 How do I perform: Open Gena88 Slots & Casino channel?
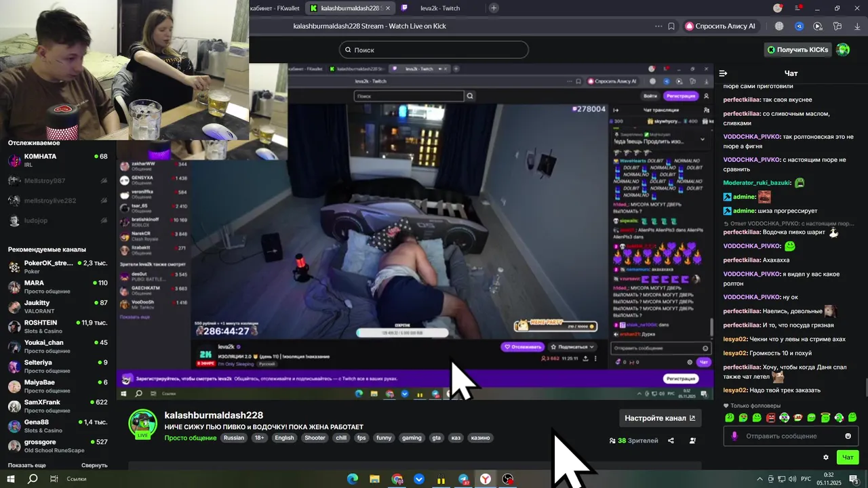(x=58, y=426)
